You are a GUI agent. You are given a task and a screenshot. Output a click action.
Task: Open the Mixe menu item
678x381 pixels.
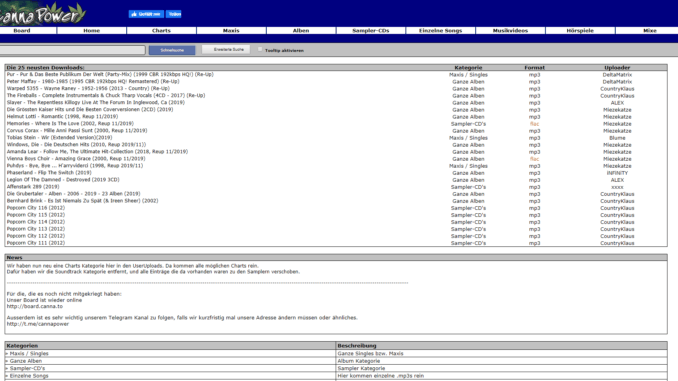pyautogui.click(x=650, y=31)
